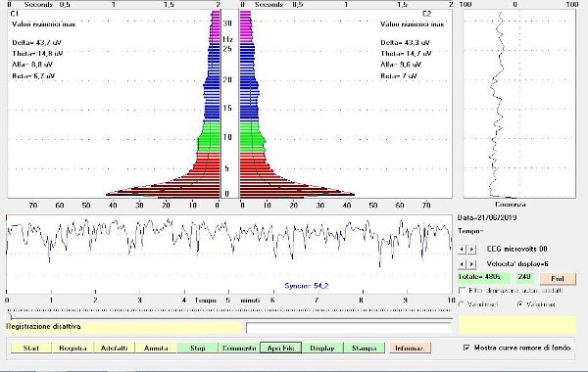Click the green Stop button
Viewport: 588px width, 372px height.
click(x=197, y=349)
